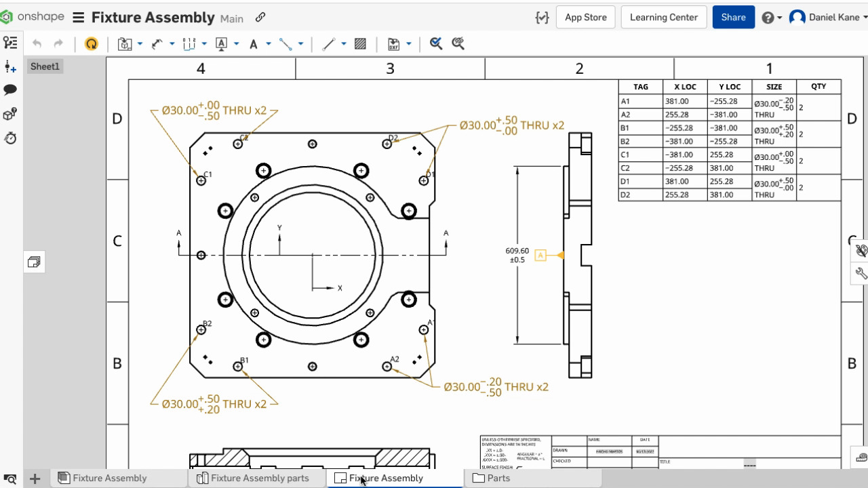Image resolution: width=868 pixels, height=488 pixels.
Task: Click the plus icon to add tab
Action: [x=35, y=479]
